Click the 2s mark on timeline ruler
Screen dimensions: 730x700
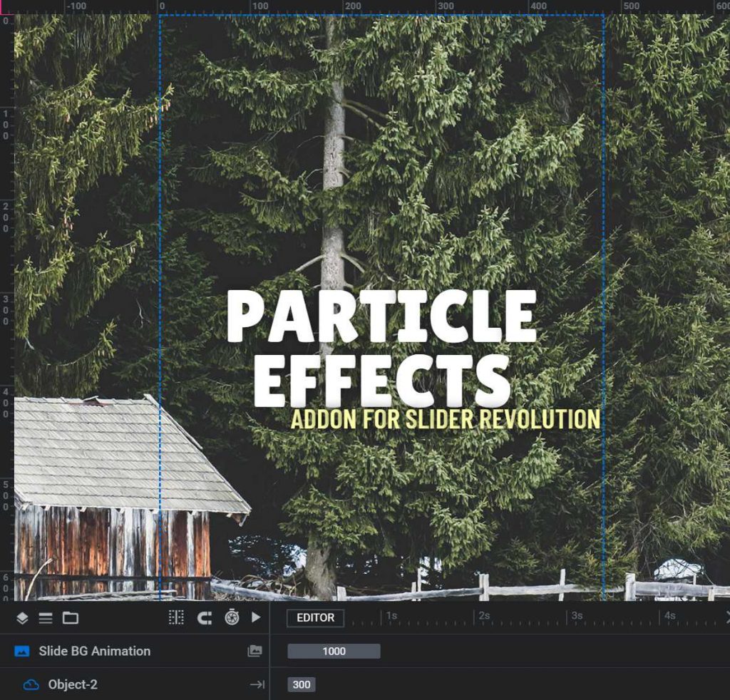483,615
